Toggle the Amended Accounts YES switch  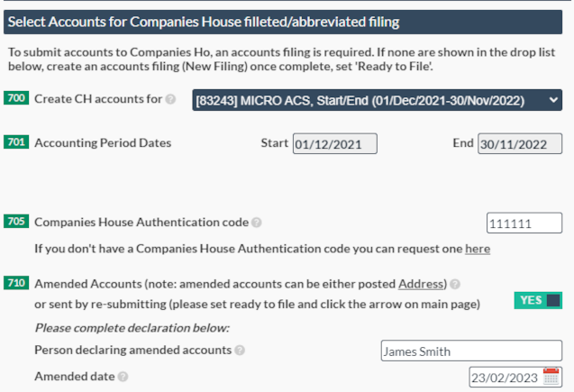(x=538, y=300)
